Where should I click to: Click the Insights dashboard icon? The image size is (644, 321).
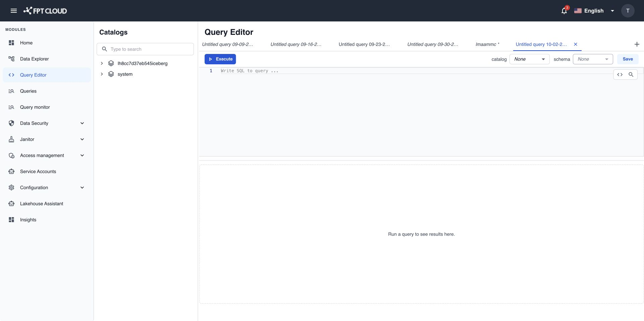(11, 220)
